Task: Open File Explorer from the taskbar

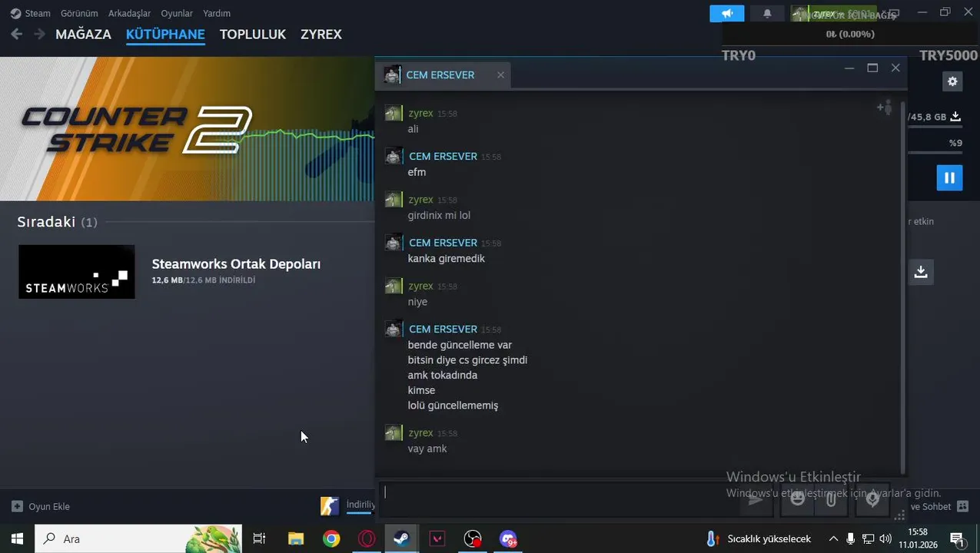Action: (296, 538)
